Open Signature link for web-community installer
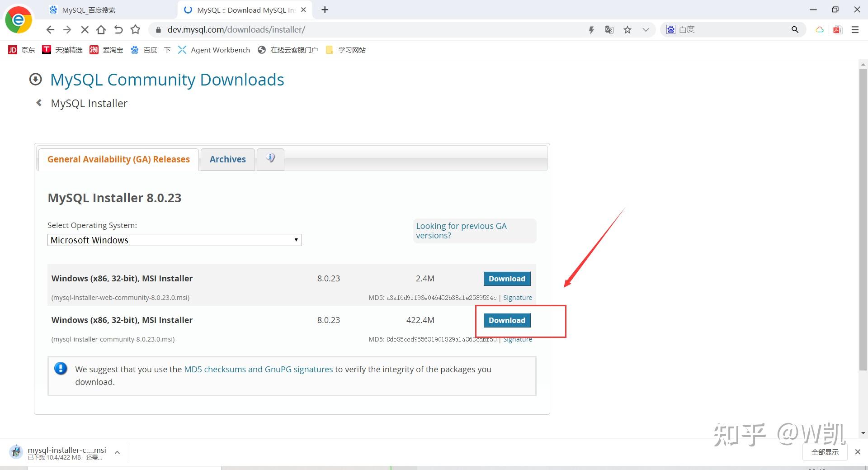The image size is (868, 470). tap(518, 298)
